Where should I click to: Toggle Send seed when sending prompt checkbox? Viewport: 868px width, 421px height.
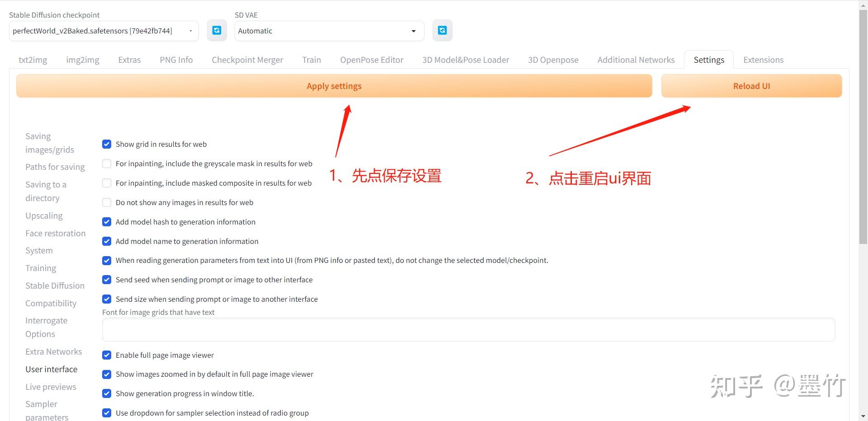(107, 280)
